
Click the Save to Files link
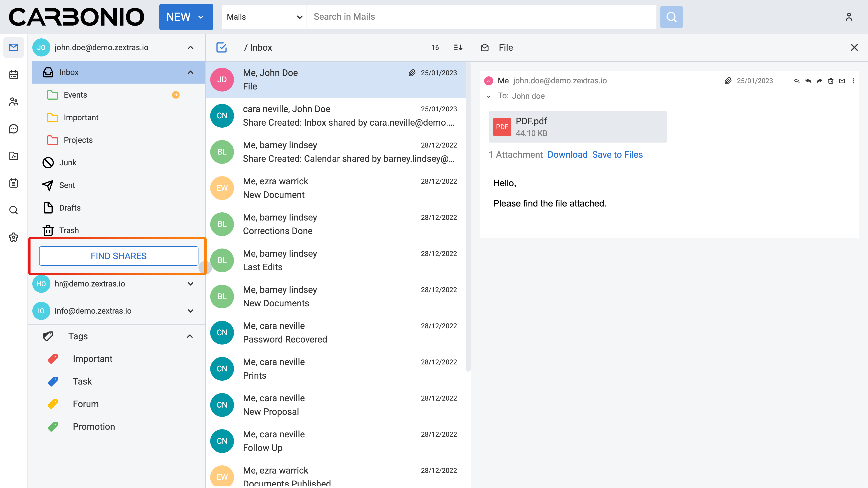tap(617, 155)
